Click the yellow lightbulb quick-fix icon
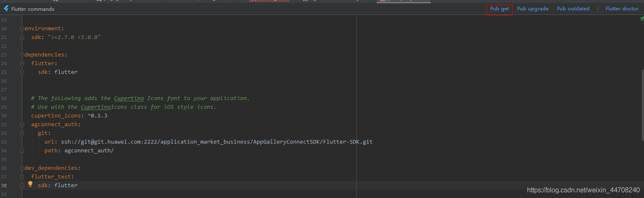Screen dimensions: 644x198 tap(30, 184)
